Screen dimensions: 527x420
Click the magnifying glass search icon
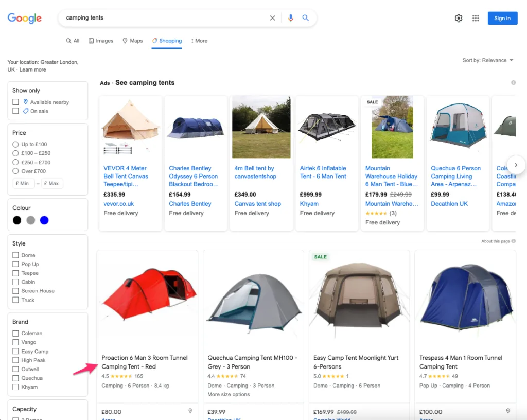[306, 18]
